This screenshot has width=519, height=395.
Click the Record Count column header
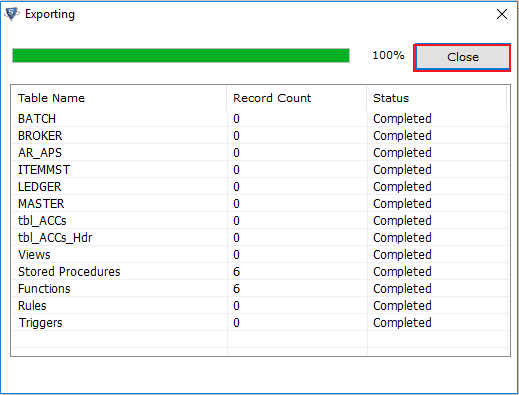click(x=297, y=98)
